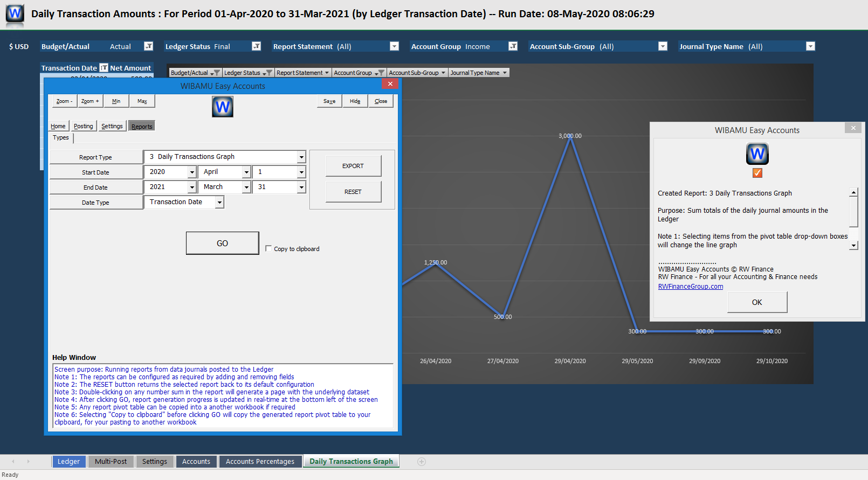The height and width of the screenshot is (480, 868).
Task: Add a new sheet with plus icon
Action: (x=422, y=462)
